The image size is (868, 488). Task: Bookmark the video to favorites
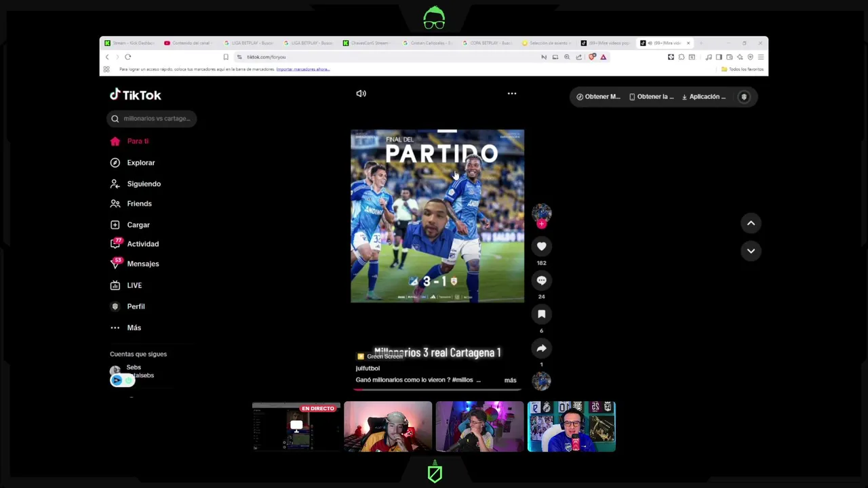[541, 314]
